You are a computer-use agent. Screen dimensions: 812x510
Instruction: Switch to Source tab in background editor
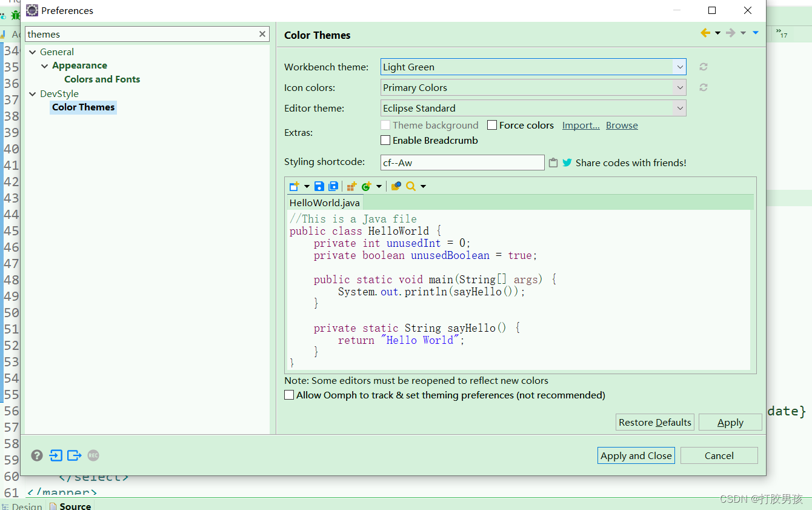coord(70,505)
